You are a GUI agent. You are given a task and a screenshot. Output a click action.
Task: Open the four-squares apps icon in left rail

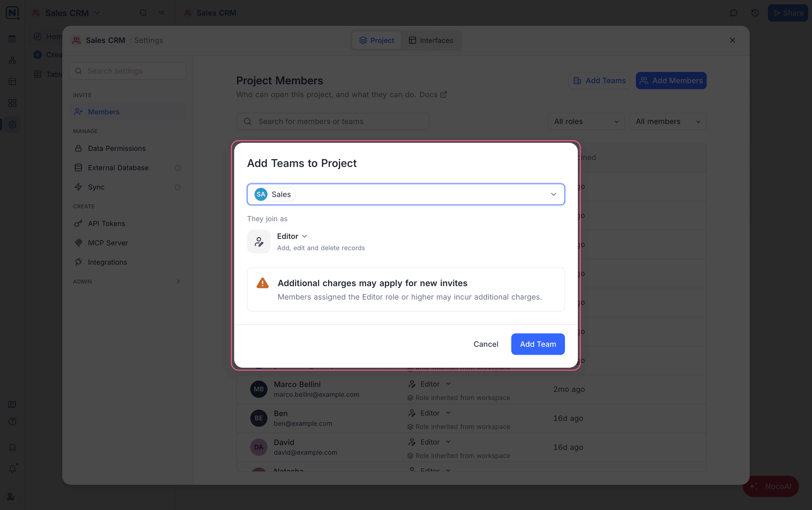tap(12, 103)
